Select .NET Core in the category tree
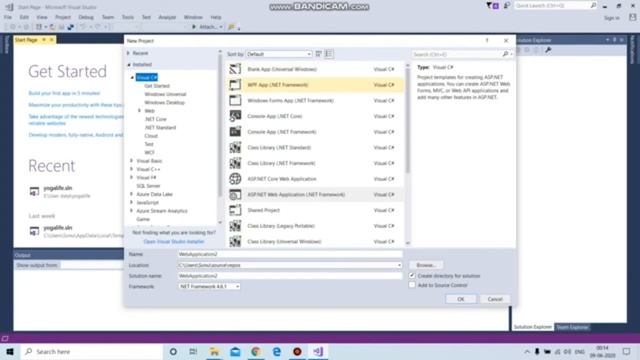 tap(156, 119)
